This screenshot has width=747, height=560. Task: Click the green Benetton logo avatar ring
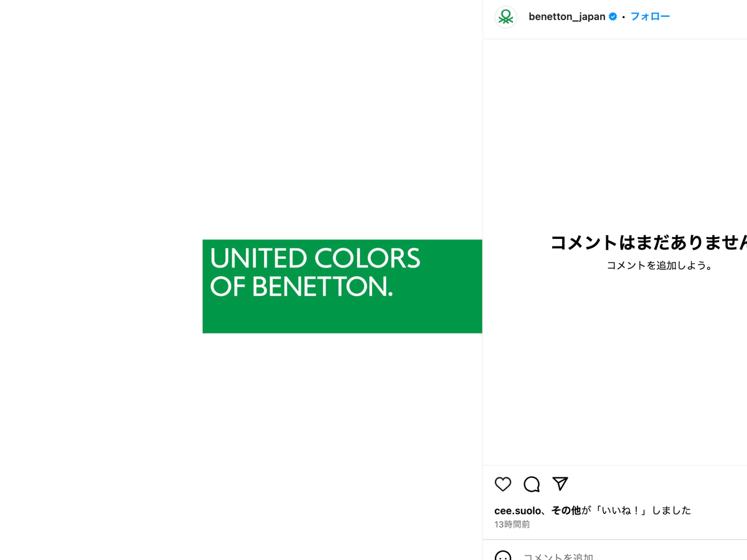point(505,17)
